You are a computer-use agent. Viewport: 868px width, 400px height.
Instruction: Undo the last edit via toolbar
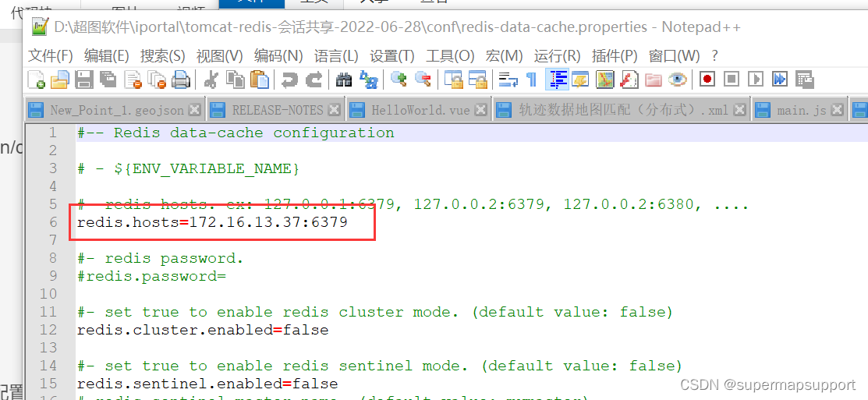tap(289, 80)
